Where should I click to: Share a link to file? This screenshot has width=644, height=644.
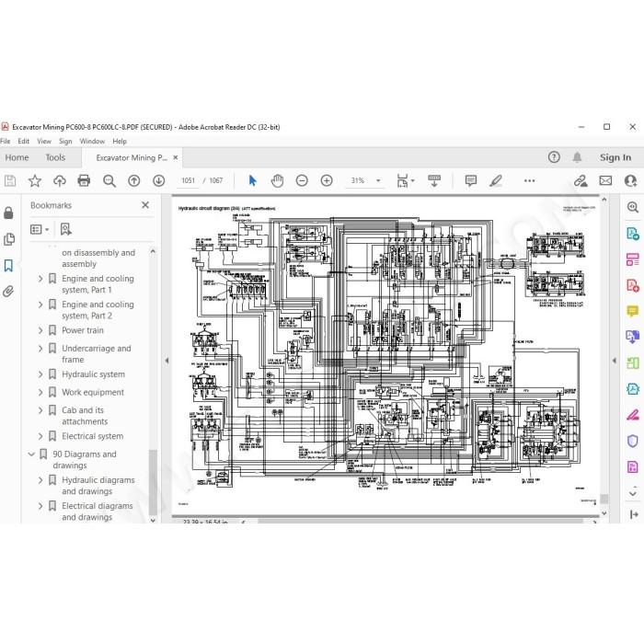point(581,180)
